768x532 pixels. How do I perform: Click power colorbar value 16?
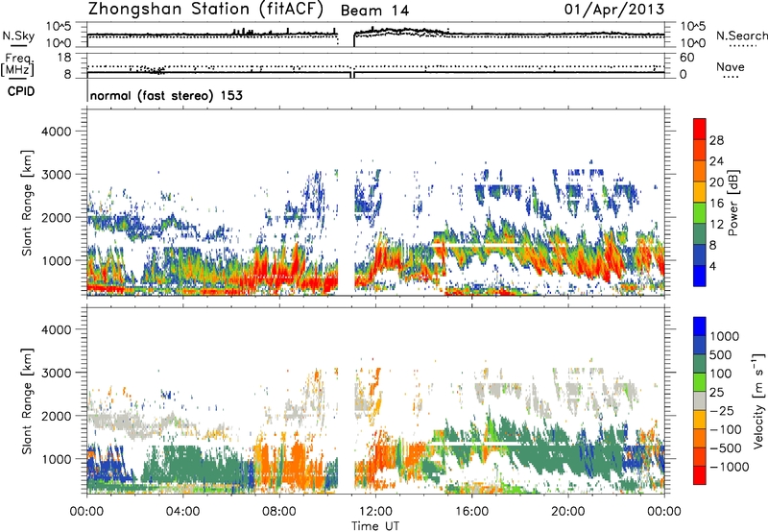pyautogui.click(x=716, y=204)
